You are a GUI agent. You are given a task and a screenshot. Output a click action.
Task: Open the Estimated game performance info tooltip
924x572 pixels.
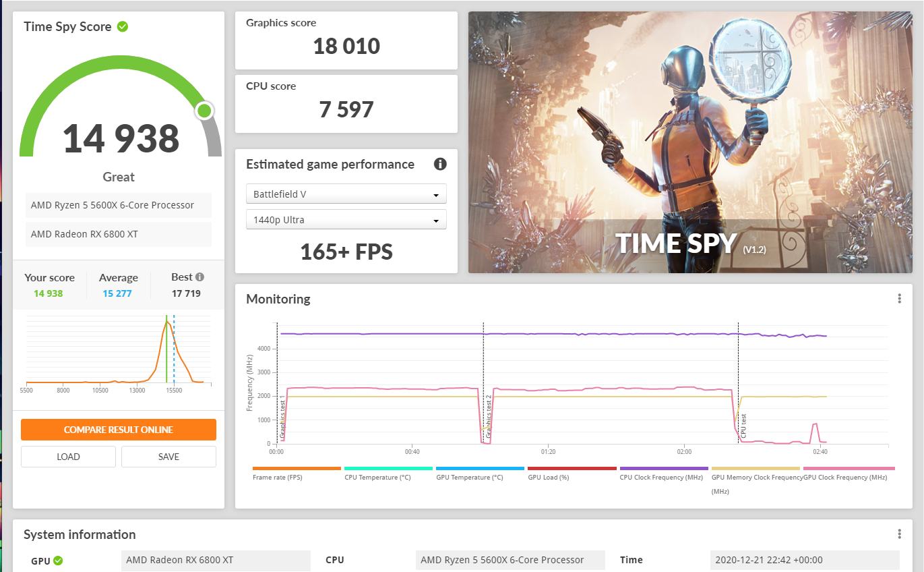coord(440,164)
